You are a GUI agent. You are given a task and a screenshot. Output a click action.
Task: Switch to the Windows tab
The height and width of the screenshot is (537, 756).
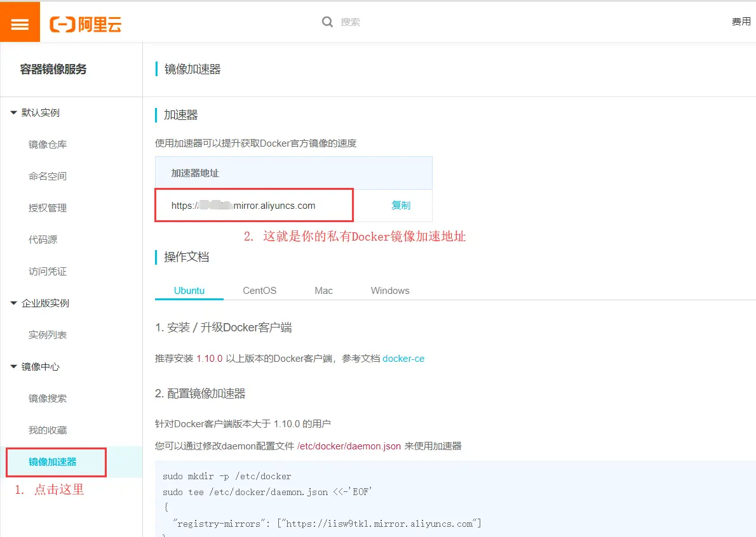(389, 290)
